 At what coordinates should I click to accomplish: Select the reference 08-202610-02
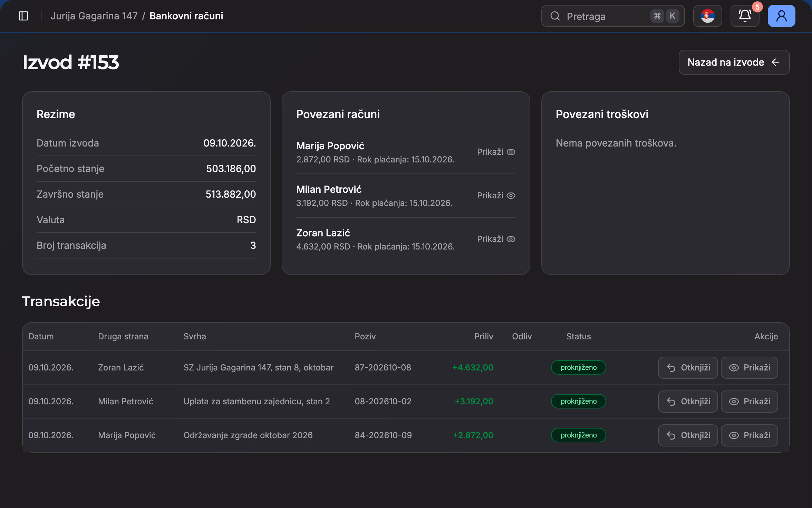[383, 402]
